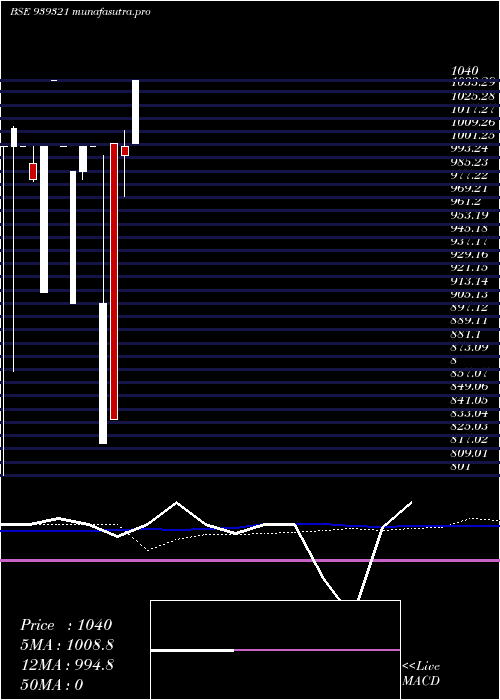
Task: Click the 5MA : 1008.8 readout
Action: [67, 645]
